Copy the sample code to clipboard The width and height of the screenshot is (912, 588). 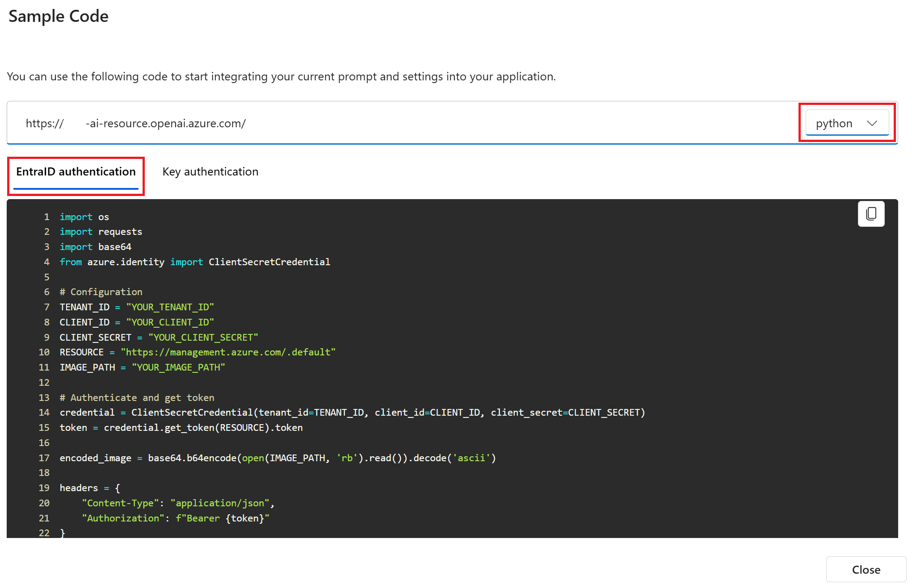click(871, 214)
